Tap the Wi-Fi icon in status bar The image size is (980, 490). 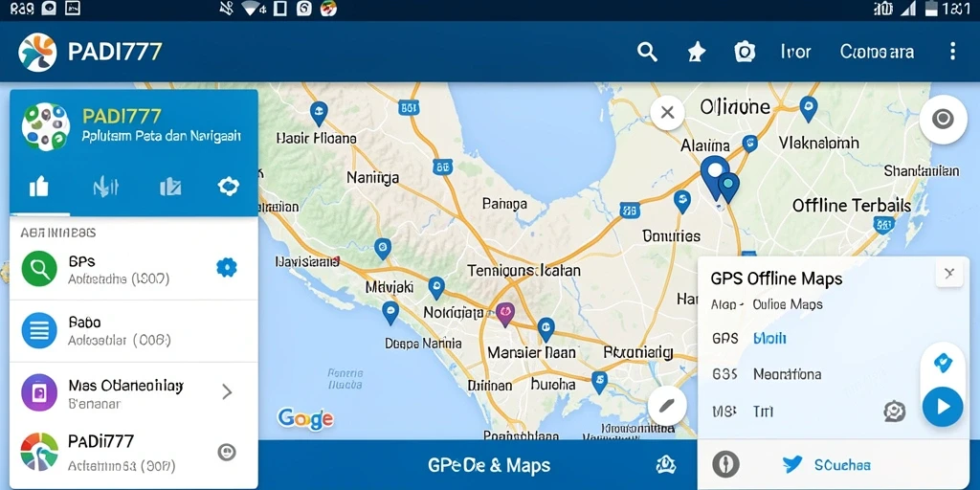(x=250, y=8)
